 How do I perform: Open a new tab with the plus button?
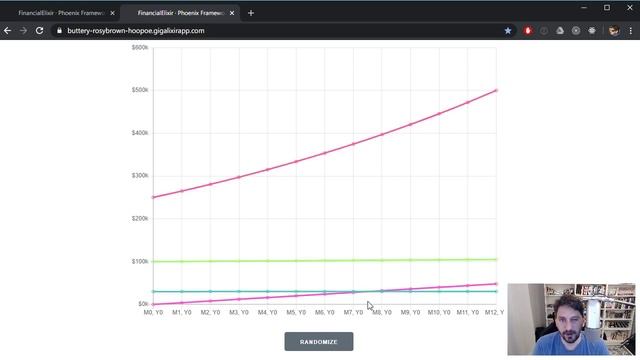[251, 13]
